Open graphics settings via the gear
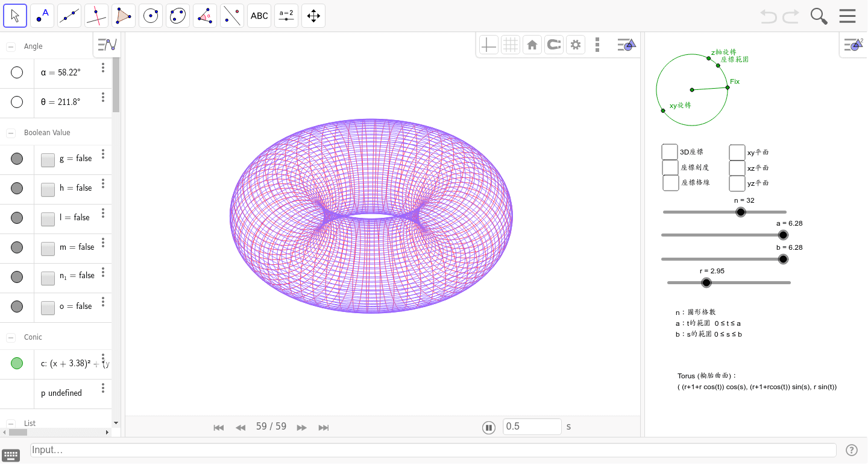This screenshot has width=868, height=464. point(575,44)
